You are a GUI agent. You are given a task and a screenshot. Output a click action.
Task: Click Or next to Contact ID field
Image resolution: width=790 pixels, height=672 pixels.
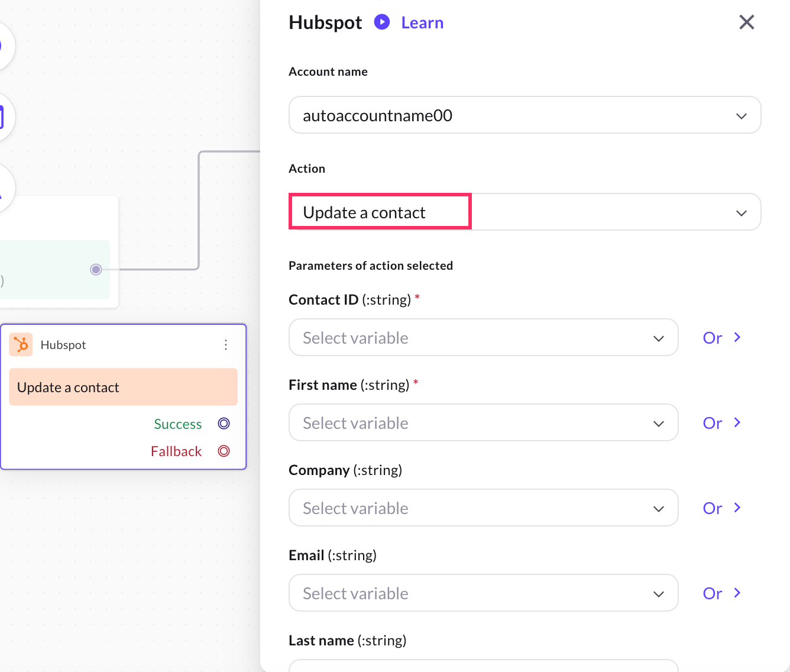[721, 338]
